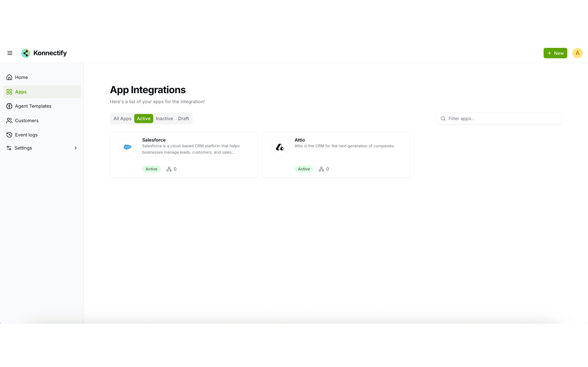
Task: Switch to the All Apps tab
Action: click(122, 118)
